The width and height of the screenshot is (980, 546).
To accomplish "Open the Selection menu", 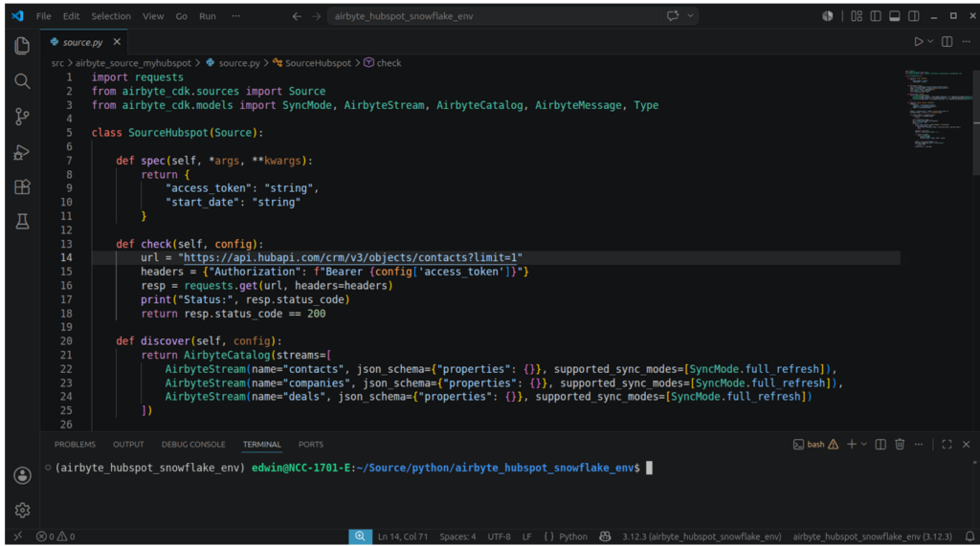I will 111,16.
